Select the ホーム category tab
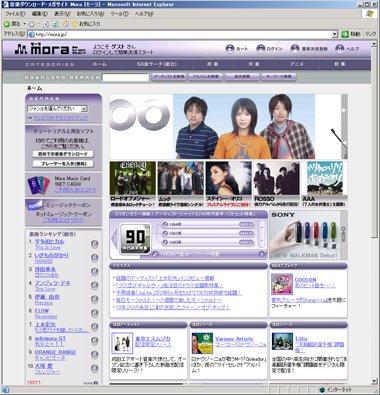The width and height of the screenshot is (380, 395). coord(100,64)
